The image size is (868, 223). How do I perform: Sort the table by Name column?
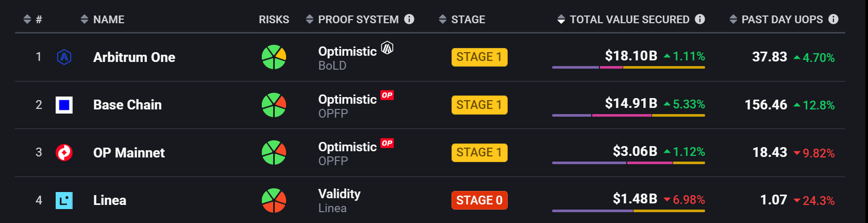pos(103,20)
